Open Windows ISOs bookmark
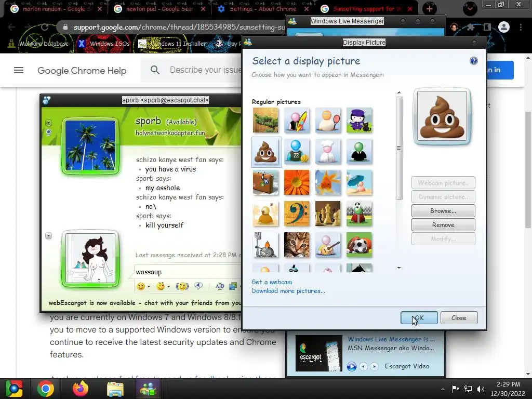532x399 pixels. [x=103, y=44]
